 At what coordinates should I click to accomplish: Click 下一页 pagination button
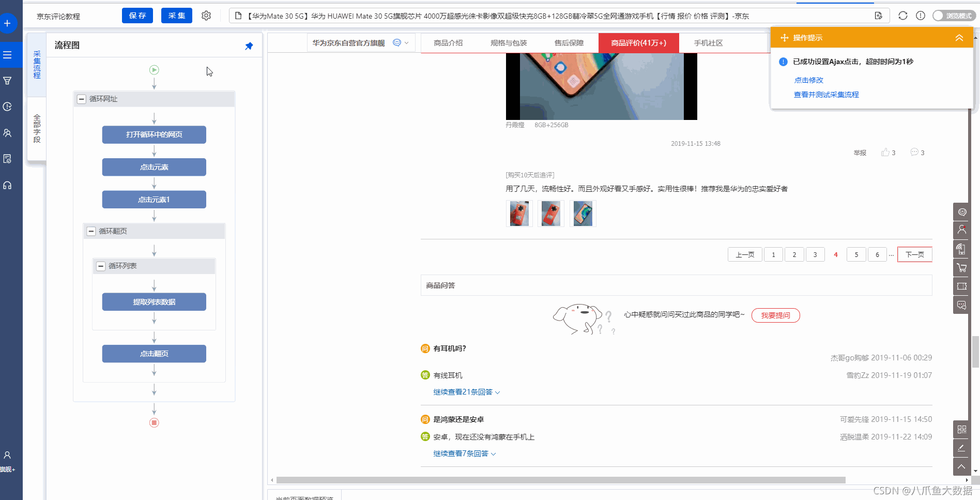[x=915, y=254]
